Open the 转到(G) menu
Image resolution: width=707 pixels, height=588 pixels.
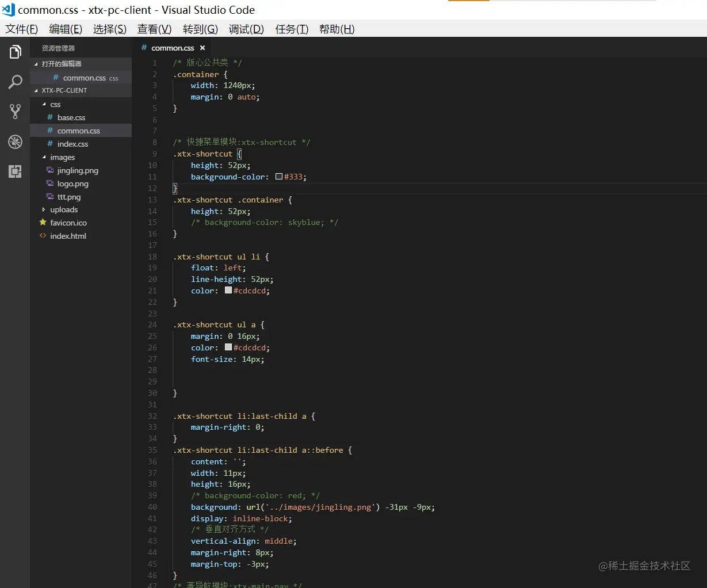pos(200,29)
